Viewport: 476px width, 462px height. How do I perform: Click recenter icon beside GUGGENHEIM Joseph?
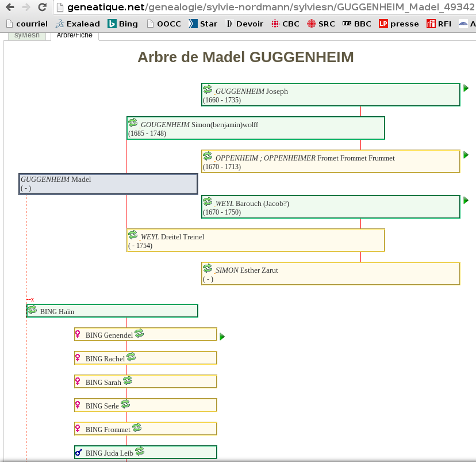tap(208, 90)
